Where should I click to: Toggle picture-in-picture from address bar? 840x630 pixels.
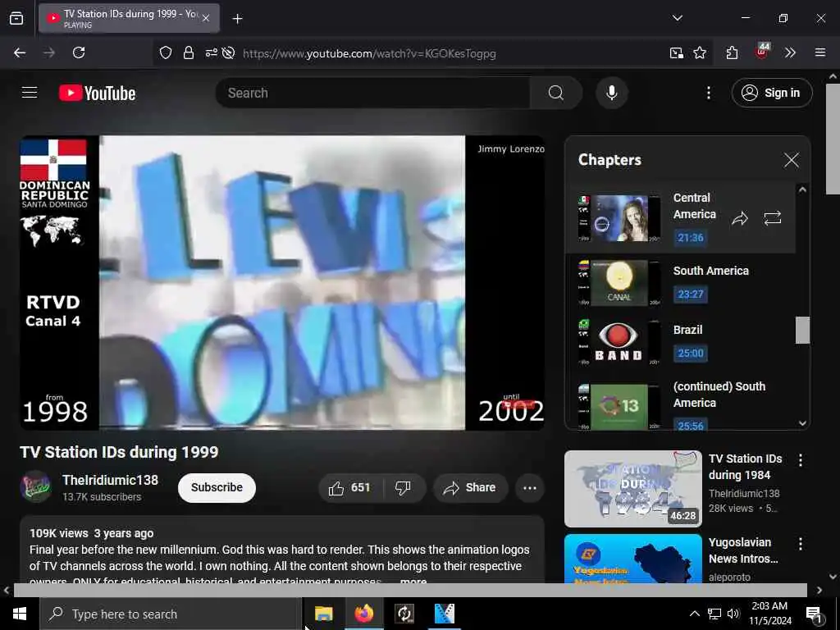(677, 52)
